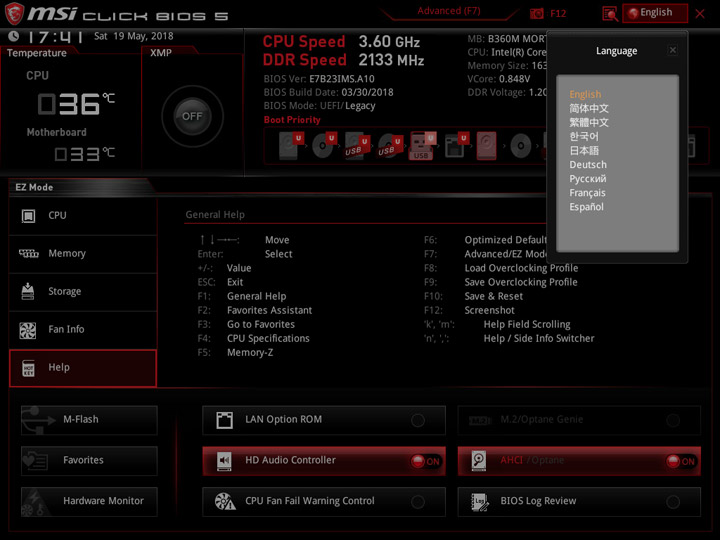720x540 pixels.
Task: Turn off AHCI / Optane switch
Action: pos(681,461)
